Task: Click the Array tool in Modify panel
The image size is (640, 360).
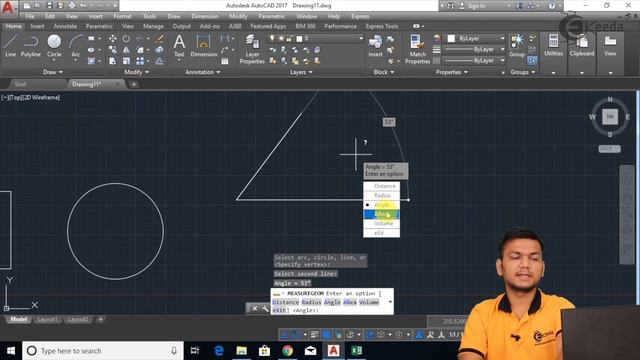Action: point(140,61)
